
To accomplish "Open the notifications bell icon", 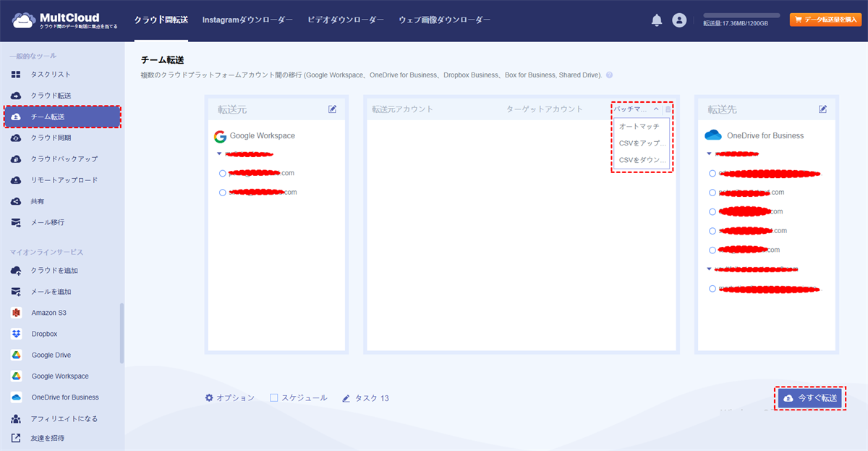I will 657,20.
